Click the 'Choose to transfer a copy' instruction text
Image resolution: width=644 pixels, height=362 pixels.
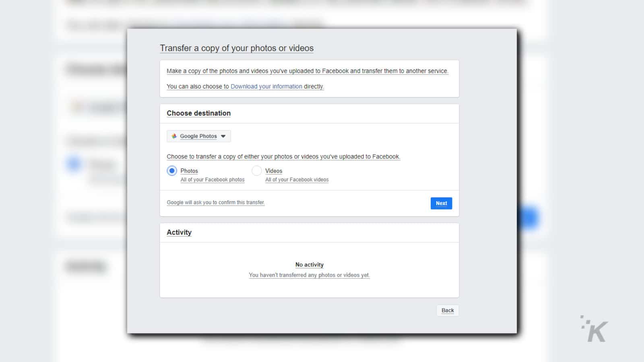(x=283, y=156)
